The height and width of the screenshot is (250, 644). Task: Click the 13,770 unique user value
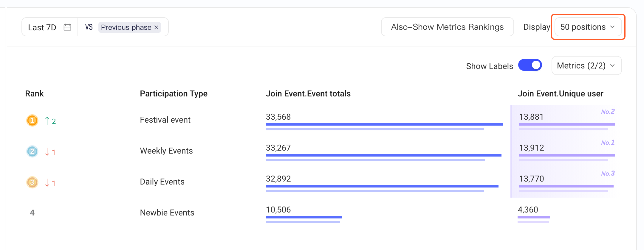click(532, 179)
